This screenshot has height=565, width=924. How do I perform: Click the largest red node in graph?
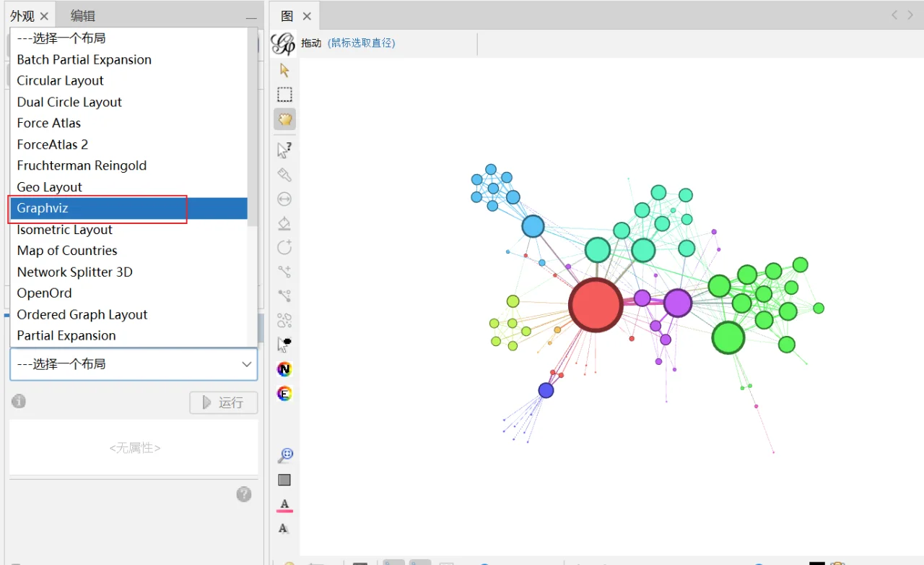click(596, 305)
